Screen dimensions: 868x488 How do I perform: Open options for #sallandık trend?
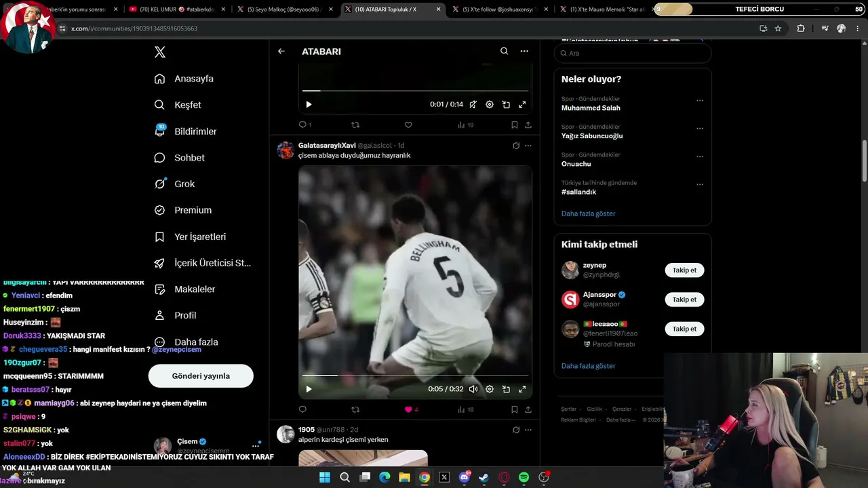coord(700,184)
